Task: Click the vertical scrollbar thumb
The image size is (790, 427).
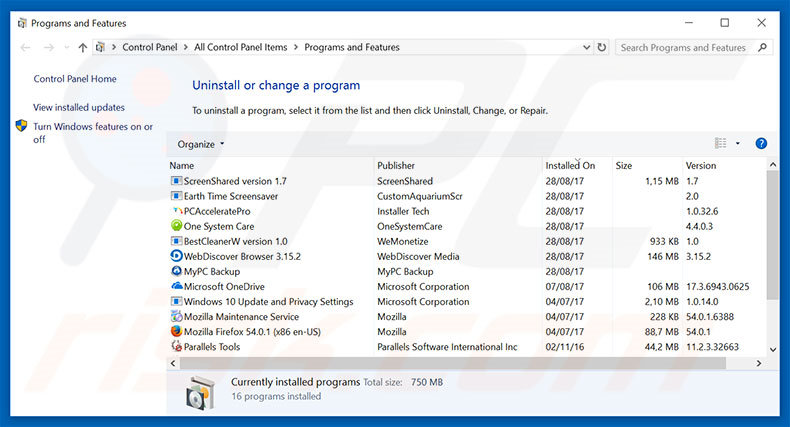Action: [x=773, y=235]
